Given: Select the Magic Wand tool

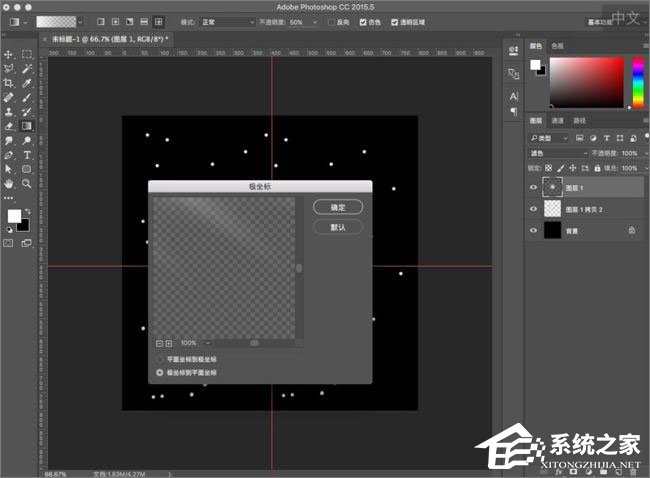Looking at the screenshot, I should tap(27, 68).
